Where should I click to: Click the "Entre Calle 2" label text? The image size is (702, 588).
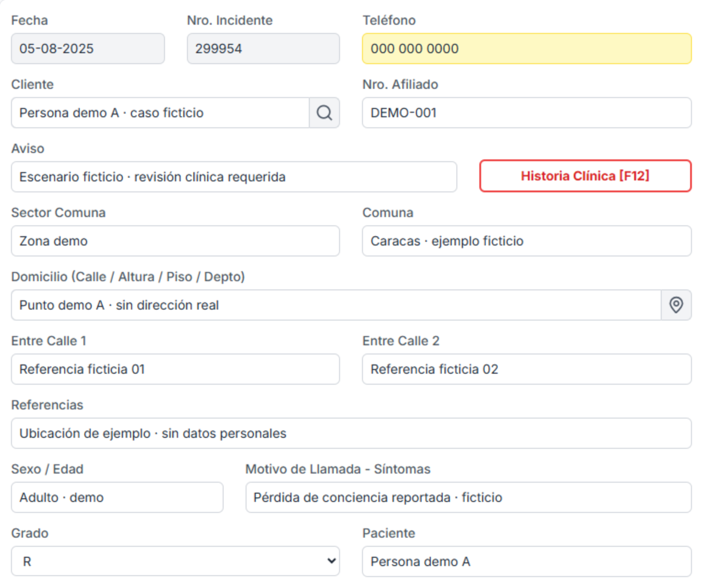401,341
